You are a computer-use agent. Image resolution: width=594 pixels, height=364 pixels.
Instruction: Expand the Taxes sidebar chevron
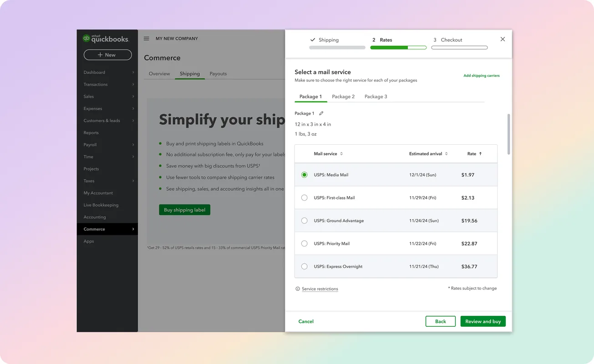pyautogui.click(x=133, y=181)
